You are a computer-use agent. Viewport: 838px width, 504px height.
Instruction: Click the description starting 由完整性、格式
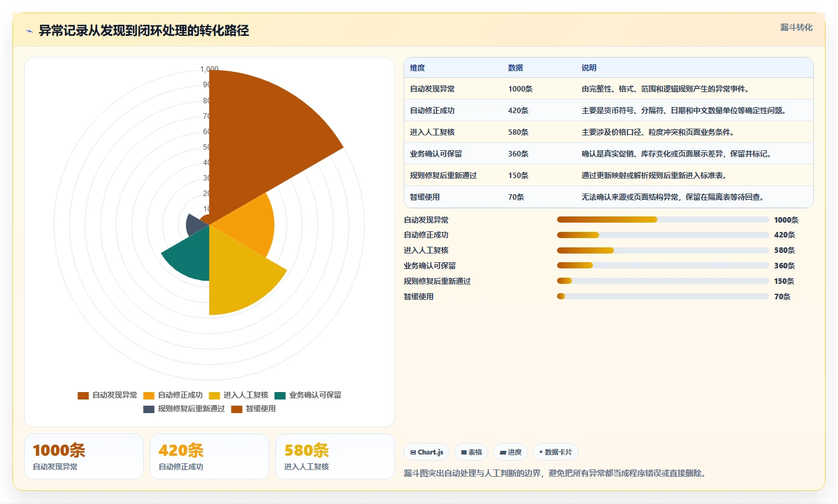pos(665,89)
